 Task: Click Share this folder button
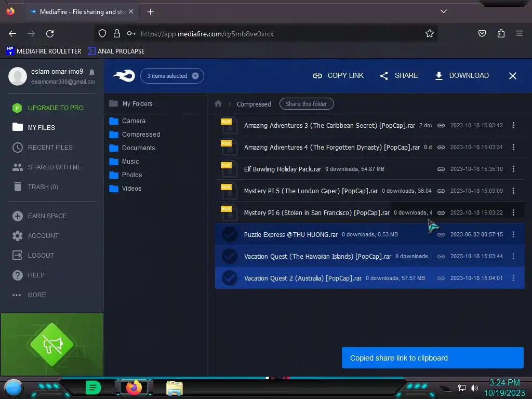point(307,104)
